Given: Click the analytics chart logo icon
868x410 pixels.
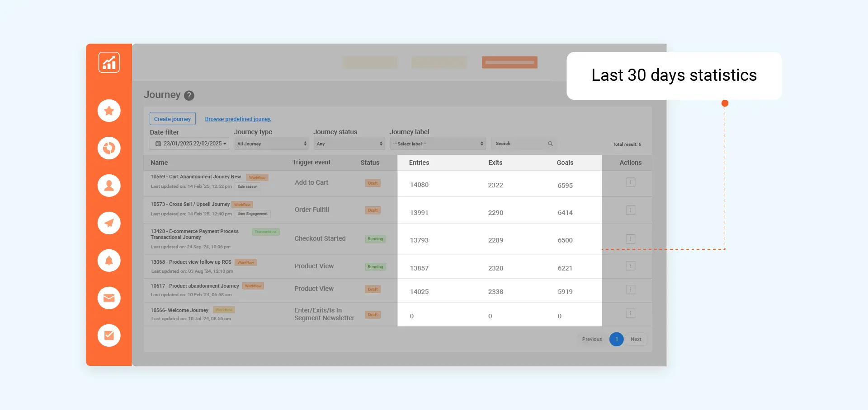Looking at the screenshot, I should pos(109,62).
